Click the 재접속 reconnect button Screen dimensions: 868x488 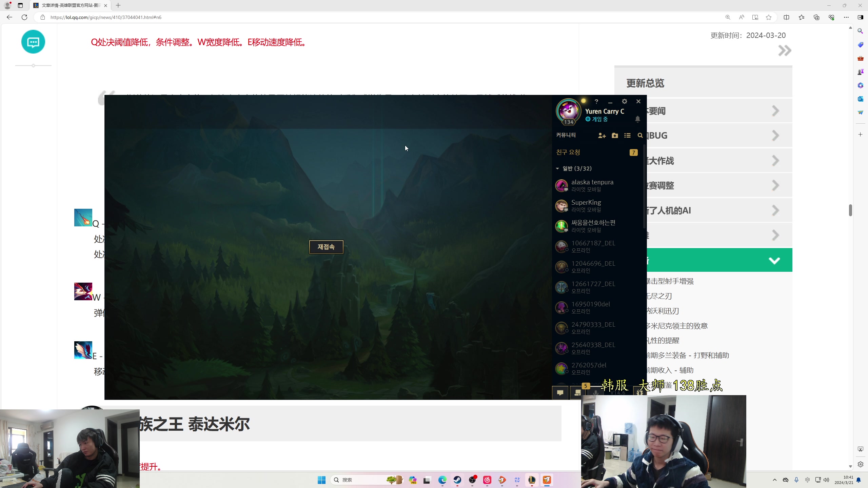(x=326, y=247)
